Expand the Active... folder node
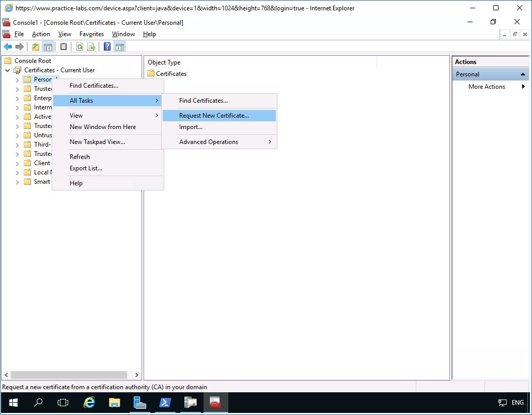The width and height of the screenshot is (532, 415). coord(18,117)
